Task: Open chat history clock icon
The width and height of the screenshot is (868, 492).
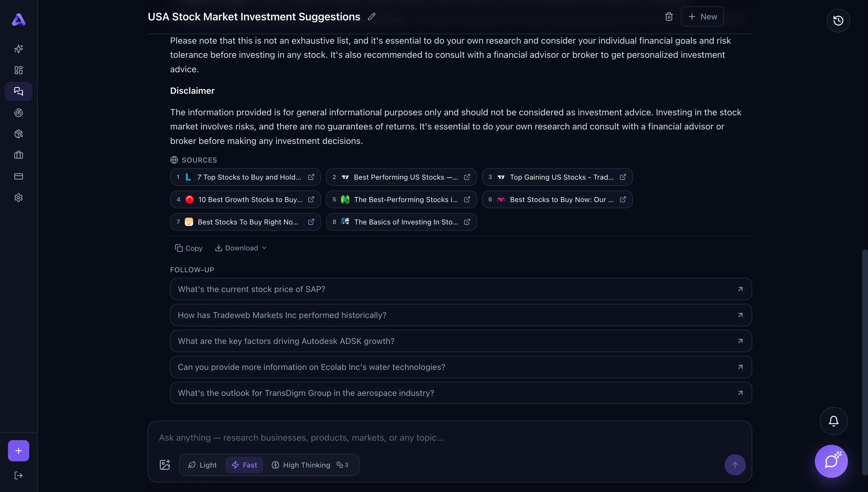Action: tap(838, 21)
